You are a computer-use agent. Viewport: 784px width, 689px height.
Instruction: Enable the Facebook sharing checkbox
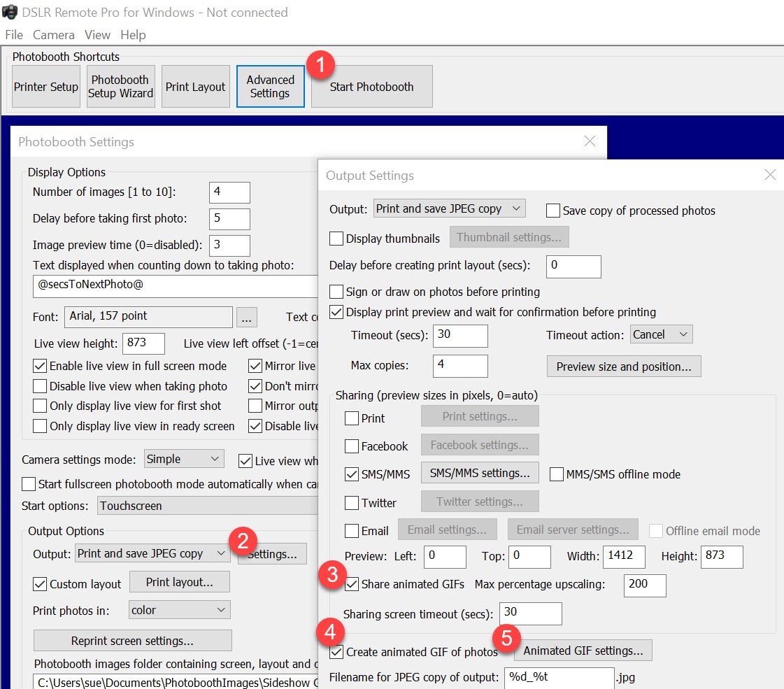(352, 446)
